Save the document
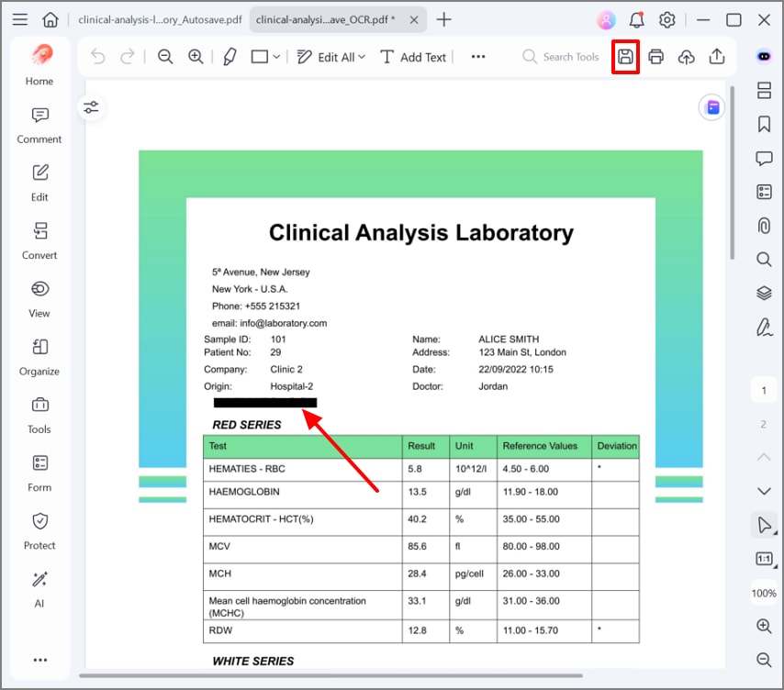Screen dimensions: 784x690 625,57
